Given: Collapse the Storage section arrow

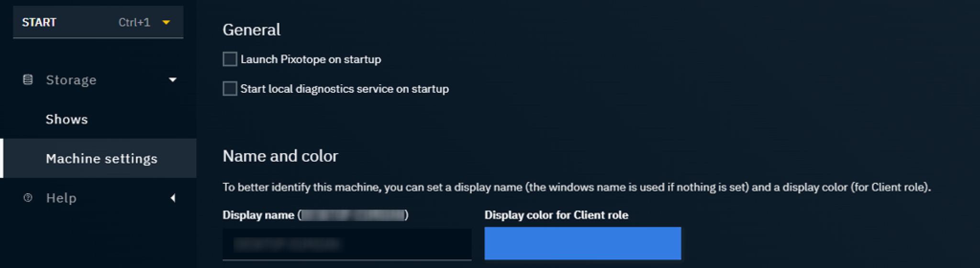Looking at the screenshot, I should click(173, 79).
